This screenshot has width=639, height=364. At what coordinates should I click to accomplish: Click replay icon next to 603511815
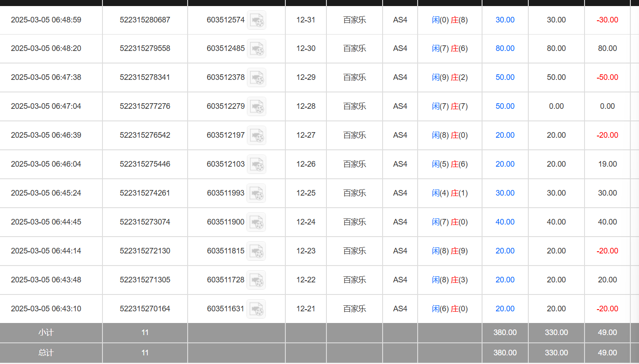click(256, 251)
